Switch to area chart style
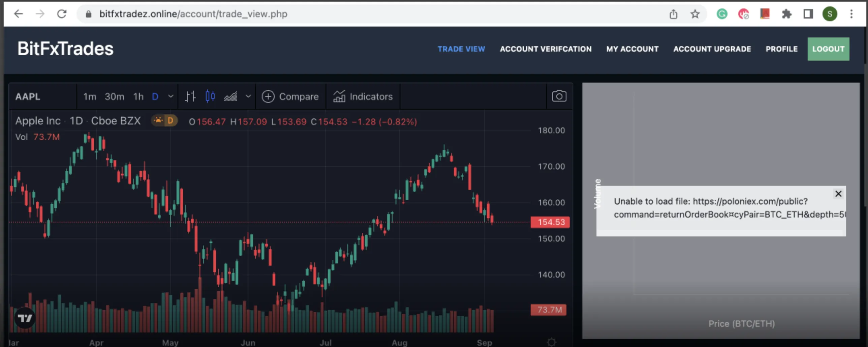 tap(230, 96)
